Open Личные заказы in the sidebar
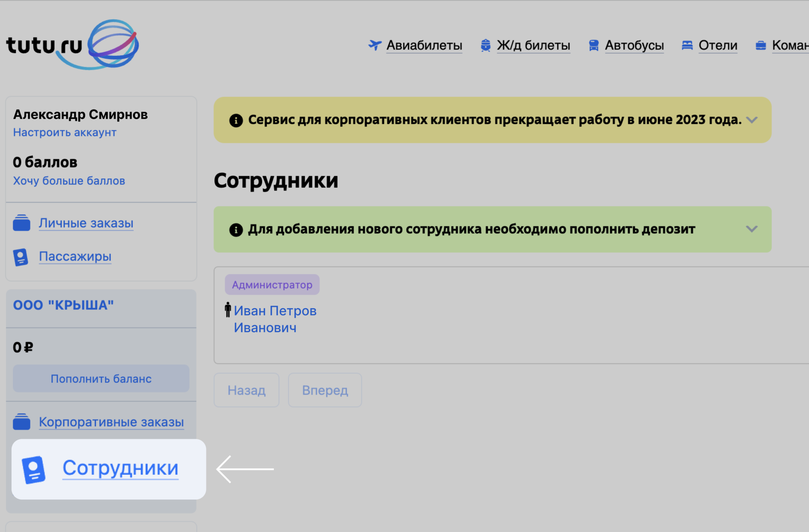 point(86,223)
